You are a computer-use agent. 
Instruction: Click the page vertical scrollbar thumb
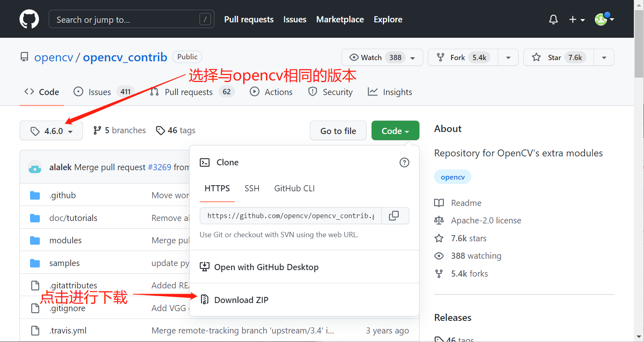639,43
